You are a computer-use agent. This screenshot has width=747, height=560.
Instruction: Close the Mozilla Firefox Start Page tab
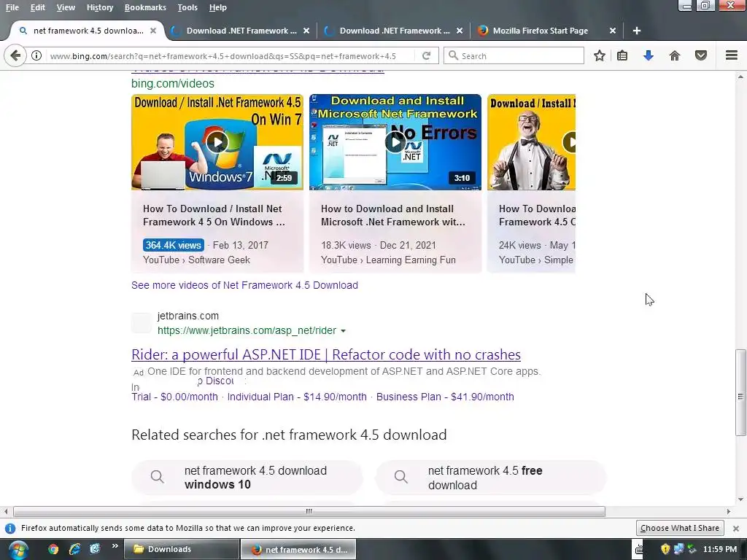point(613,31)
